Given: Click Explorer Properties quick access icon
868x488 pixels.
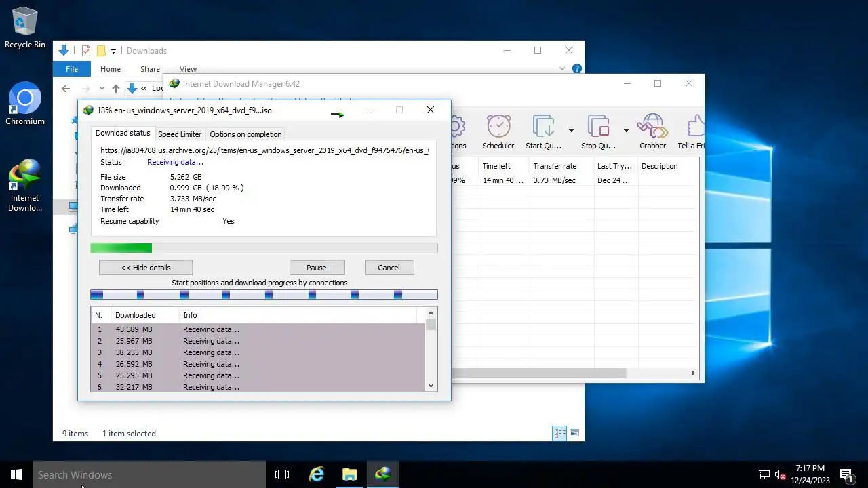Looking at the screenshot, I should coord(86,51).
